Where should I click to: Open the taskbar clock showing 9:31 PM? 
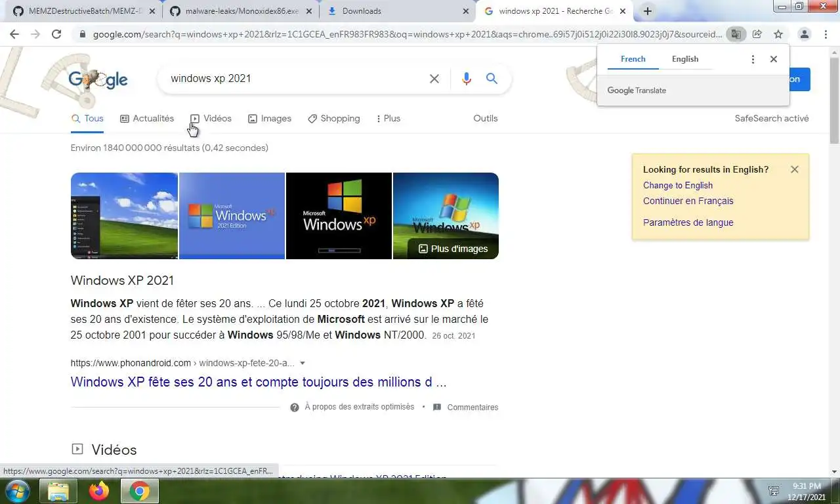pyautogui.click(x=807, y=491)
